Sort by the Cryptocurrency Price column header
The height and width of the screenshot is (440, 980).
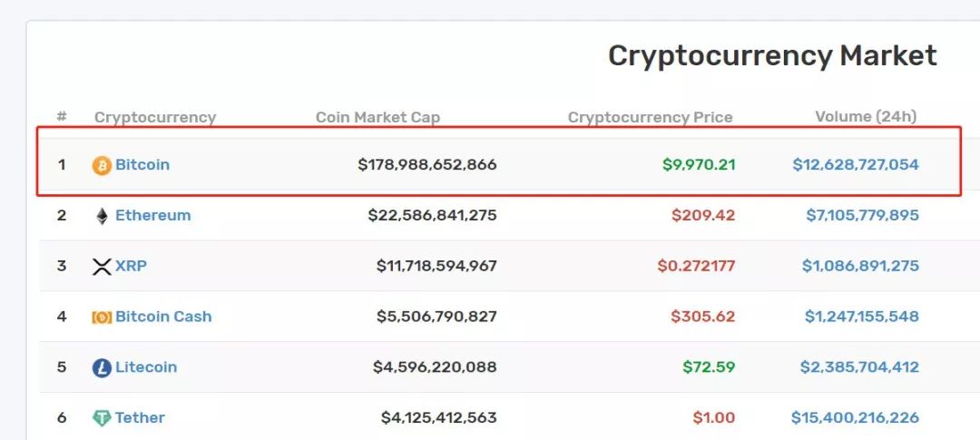650,117
